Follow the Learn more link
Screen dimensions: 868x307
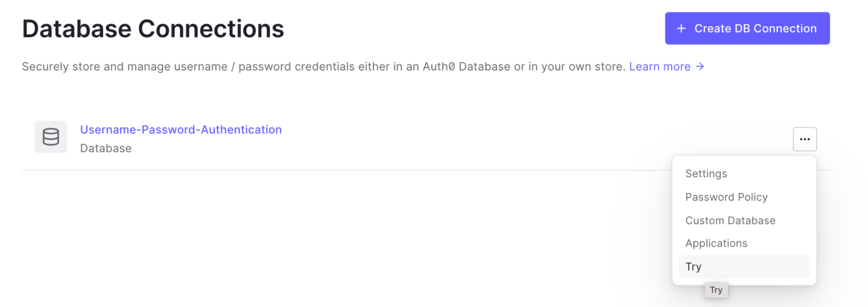tap(660, 67)
